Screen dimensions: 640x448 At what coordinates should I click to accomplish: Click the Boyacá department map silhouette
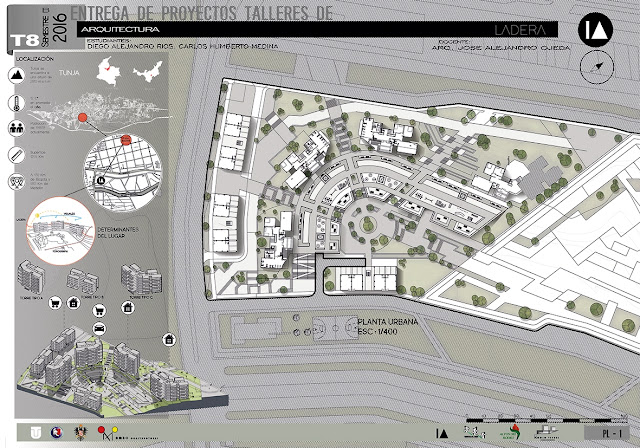point(147,72)
